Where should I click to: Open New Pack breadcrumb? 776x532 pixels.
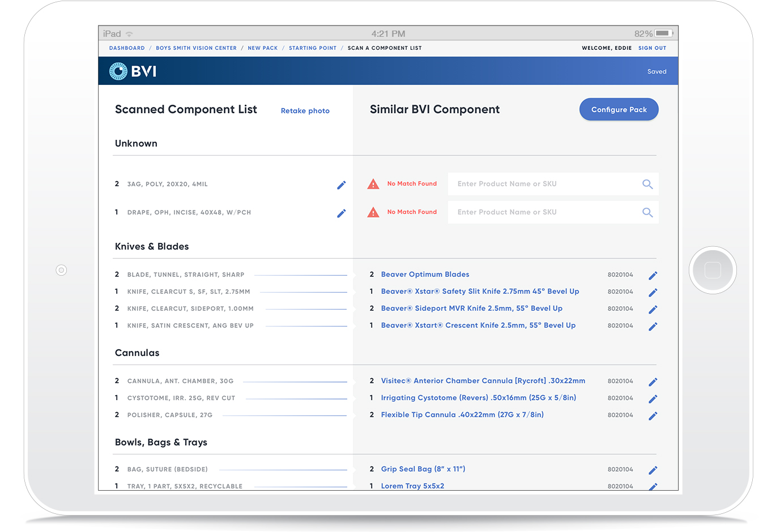click(x=263, y=48)
